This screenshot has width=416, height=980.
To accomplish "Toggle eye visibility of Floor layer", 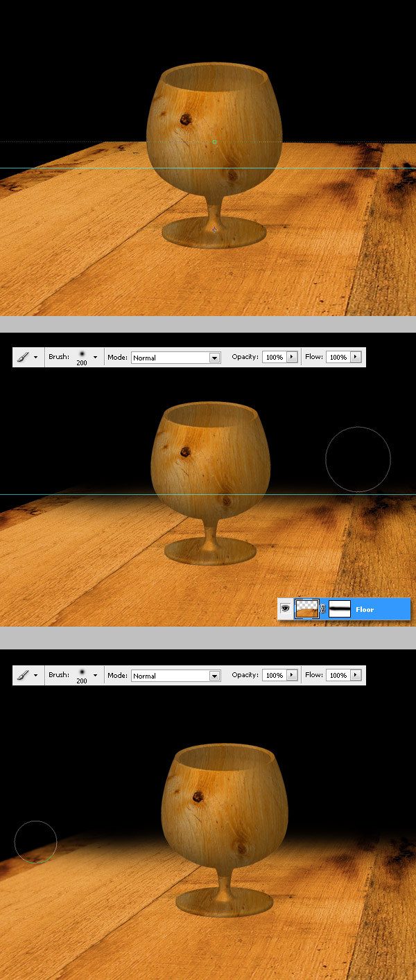I will [x=285, y=609].
